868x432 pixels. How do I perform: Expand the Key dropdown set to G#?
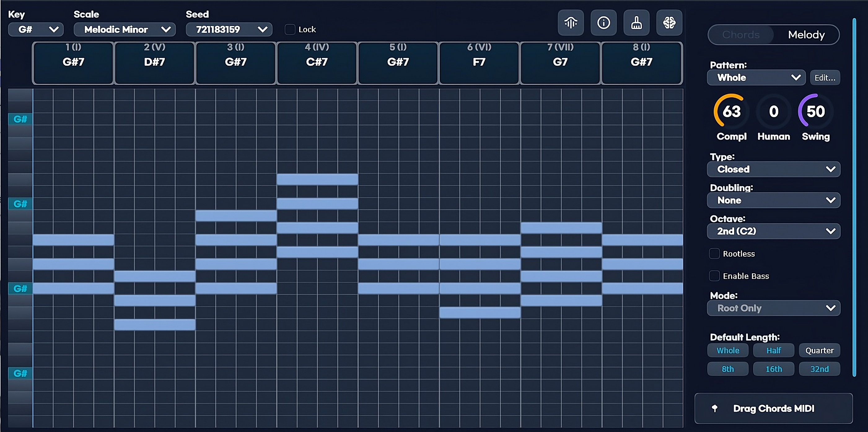point(35,29)
